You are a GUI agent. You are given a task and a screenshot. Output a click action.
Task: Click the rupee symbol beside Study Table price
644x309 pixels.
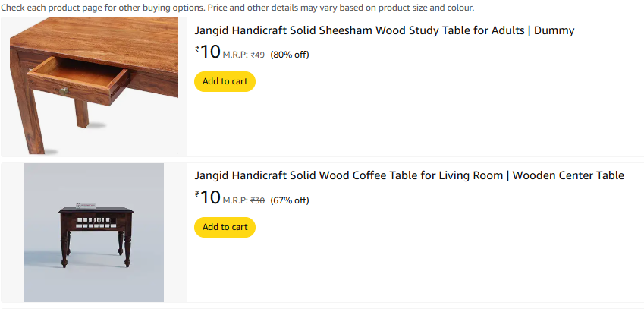[x=197, y=48]
